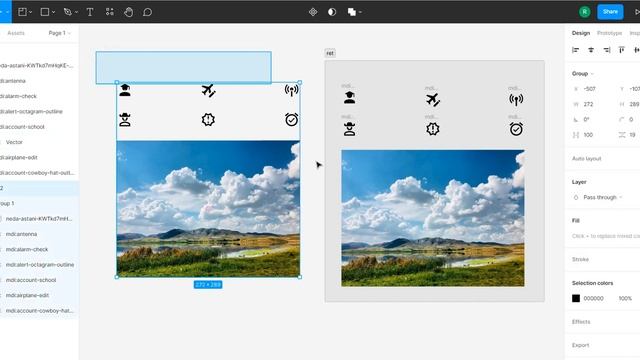Viewport: 640px width, 360px height.
Task: Select antenna icon in the selected group
Action: [291, 90]
